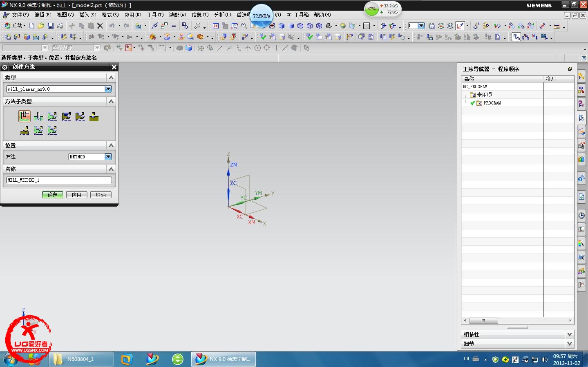Open the METHOD location dropdown

[x=108, y=156]
